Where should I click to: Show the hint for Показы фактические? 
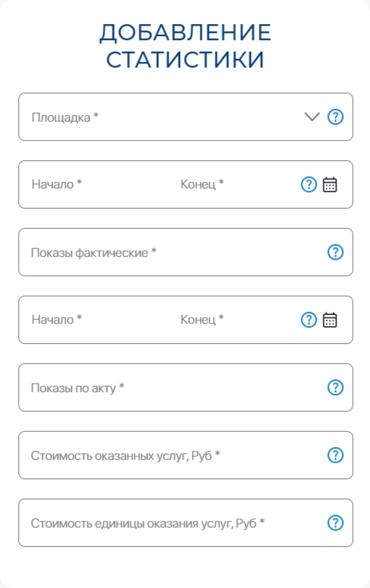click(x=335, y=252)
